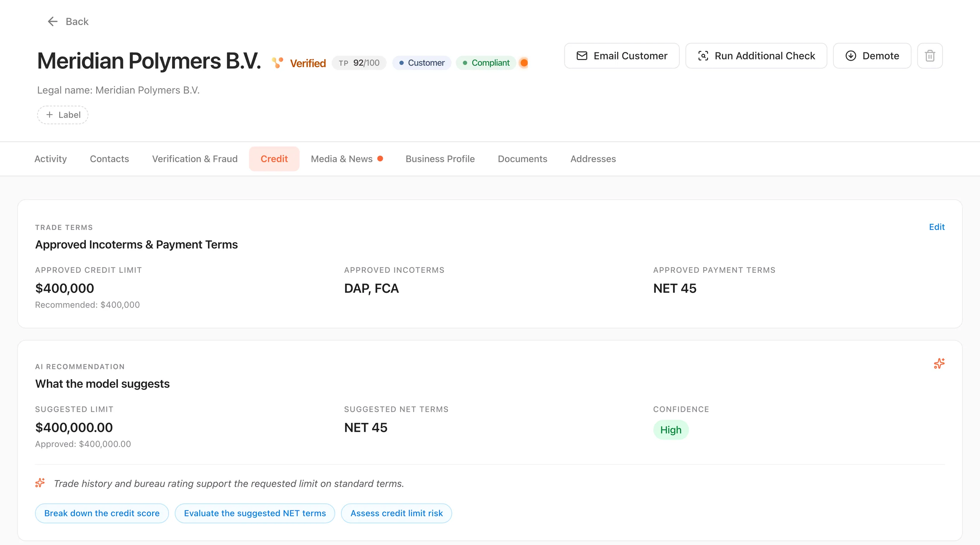Screen dimensions: 980x545
Task: Click the legal name line under the title
Action: 118,90
